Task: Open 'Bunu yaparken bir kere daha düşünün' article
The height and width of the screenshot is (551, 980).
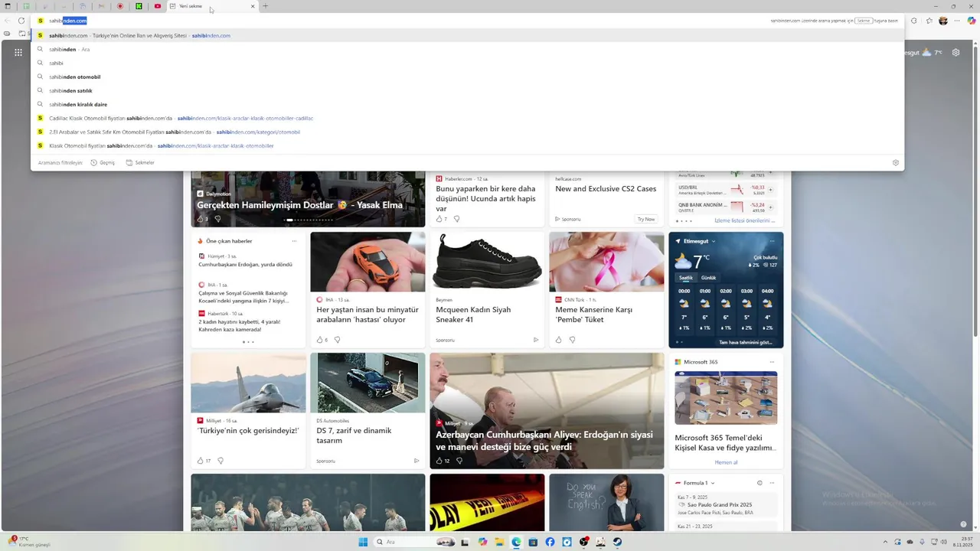Action: [x=486, y=198]
